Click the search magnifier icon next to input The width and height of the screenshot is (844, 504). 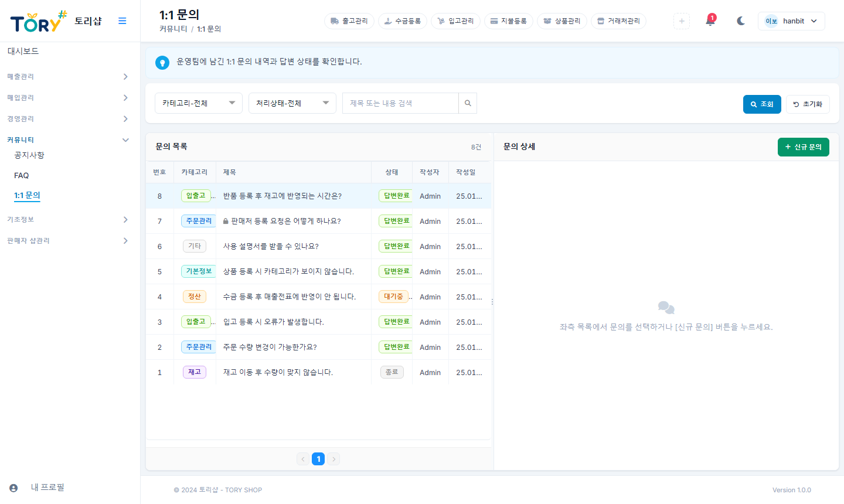coord(468,103)
